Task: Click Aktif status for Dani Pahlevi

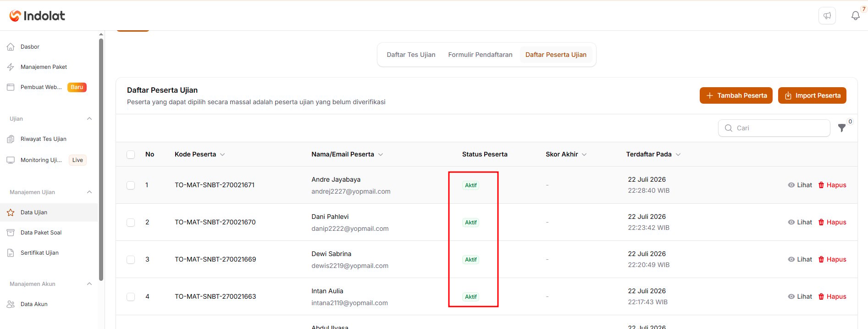Action: click(x=471, y=223)
